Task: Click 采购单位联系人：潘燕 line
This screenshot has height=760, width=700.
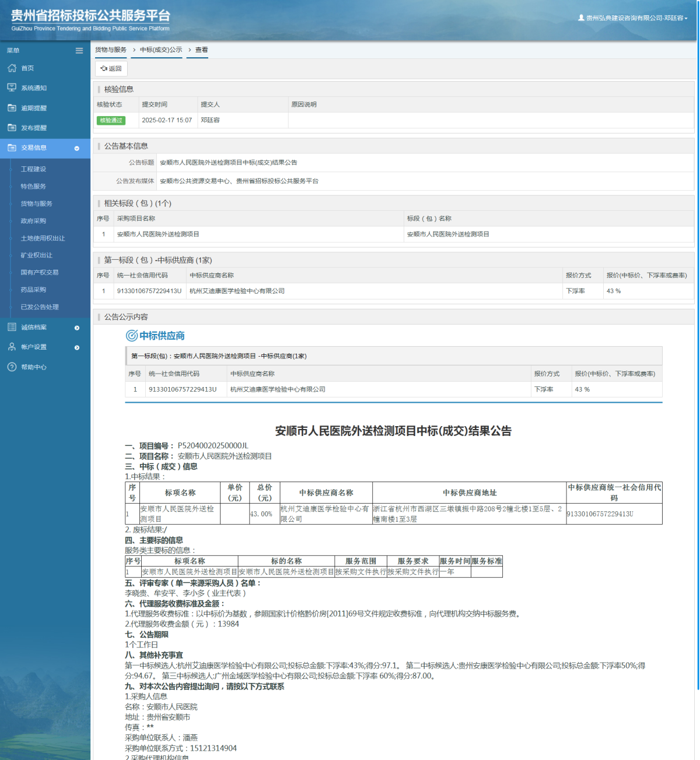Action: pos(162,738)
